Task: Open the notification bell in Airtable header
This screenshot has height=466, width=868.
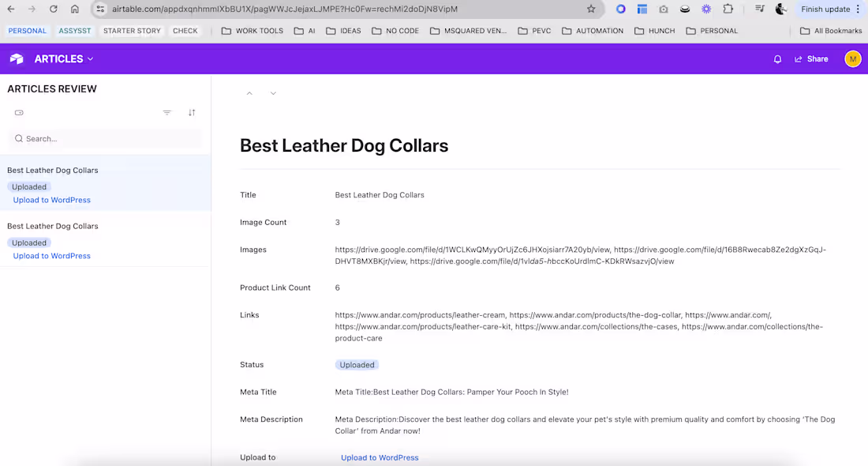Action: pyautogui.click(x=777, y=58)
